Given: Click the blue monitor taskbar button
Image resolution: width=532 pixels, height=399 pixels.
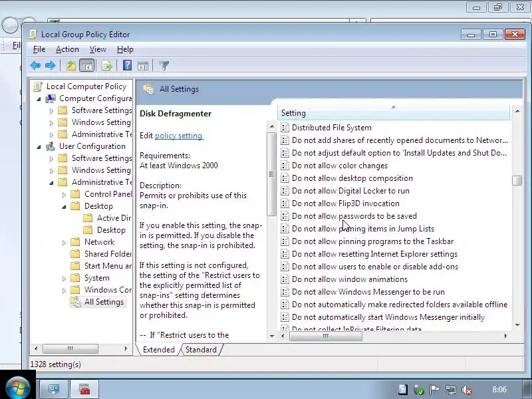Looking at the screenshot, I should [x=54, y=389].
